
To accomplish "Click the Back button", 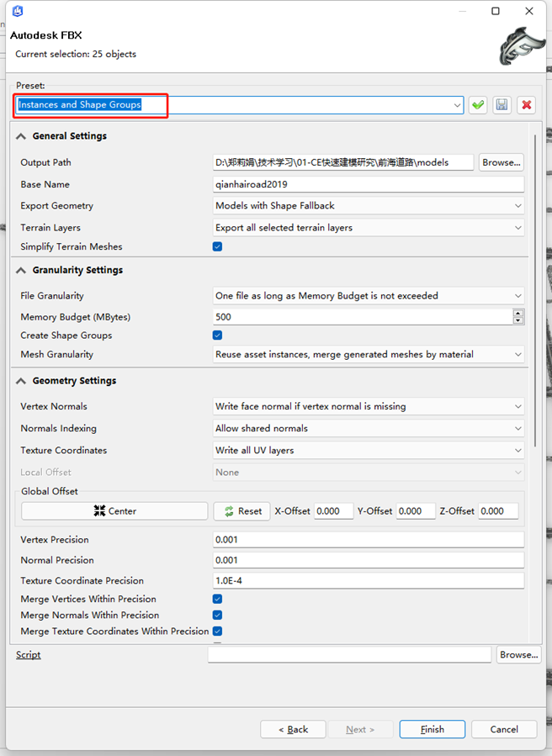I will point(294,729).
